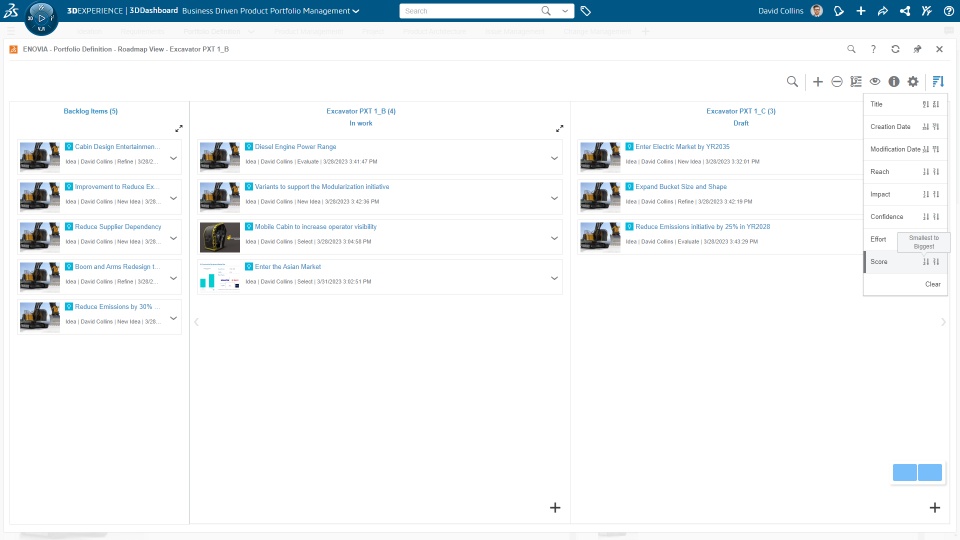Expand Improvement to Reduce Ex... card chevron
Image resolution: width=960 pixels, height=540 pixels.
tap(173, 198)
